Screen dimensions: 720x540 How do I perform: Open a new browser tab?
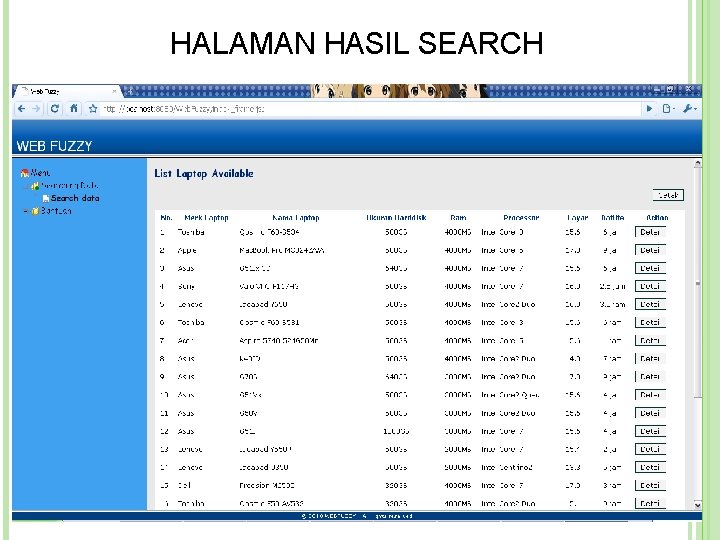tap(130, 91)
